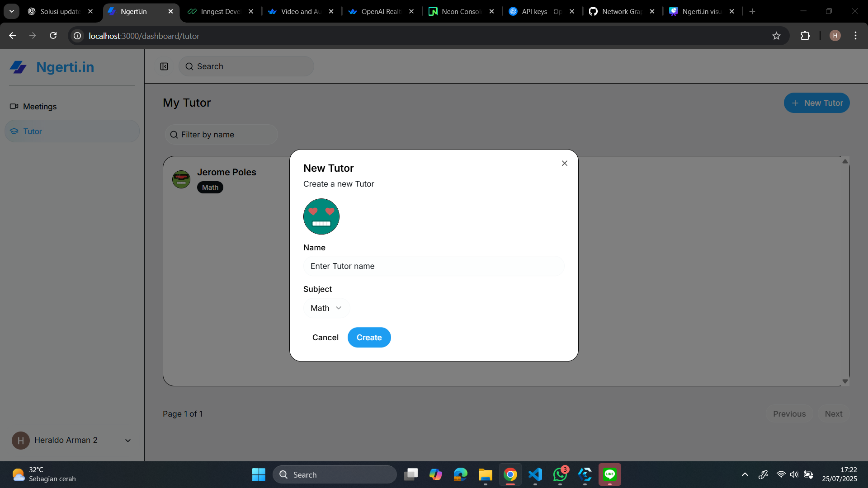Open the Meetings sidebar item
This screenshot has width=868, height=488.
(40, 107)
